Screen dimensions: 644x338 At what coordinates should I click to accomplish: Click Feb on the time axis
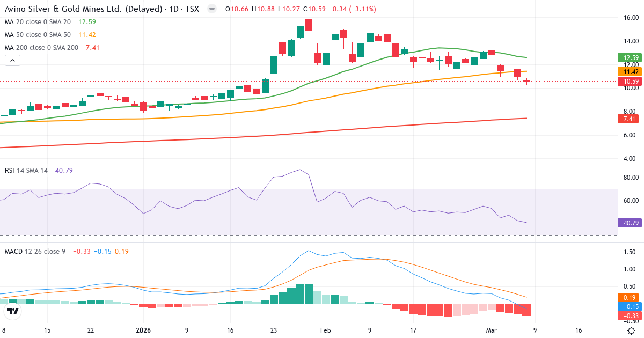[325, 331]
